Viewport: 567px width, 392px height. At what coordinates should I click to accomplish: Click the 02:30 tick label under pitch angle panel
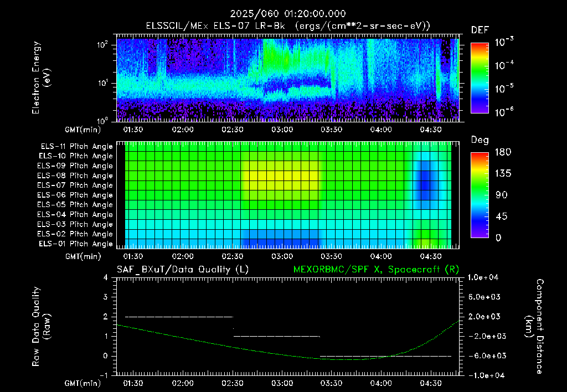click(233, 256)
